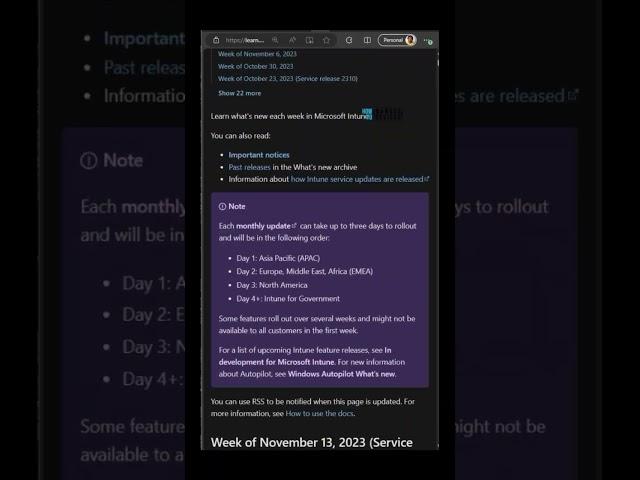Open the Important notices link

tap(259, 155)
